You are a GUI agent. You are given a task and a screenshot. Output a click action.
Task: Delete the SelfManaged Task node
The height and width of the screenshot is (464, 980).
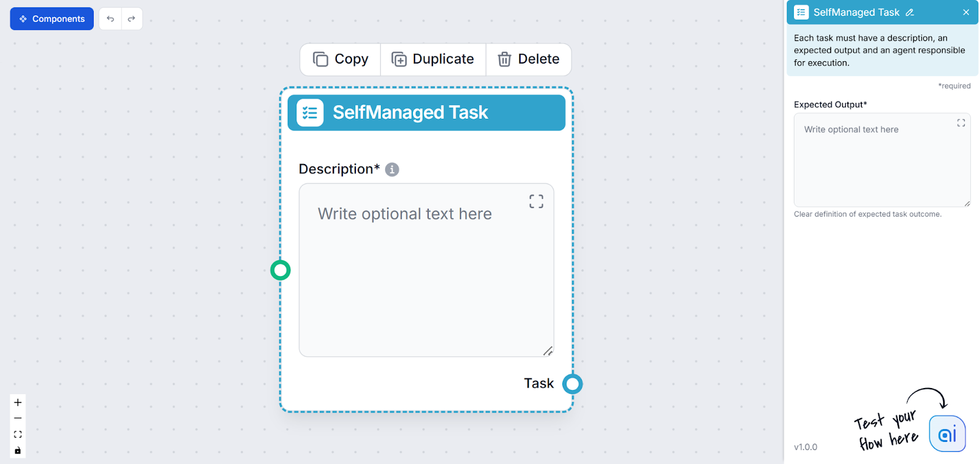point(528,59)
